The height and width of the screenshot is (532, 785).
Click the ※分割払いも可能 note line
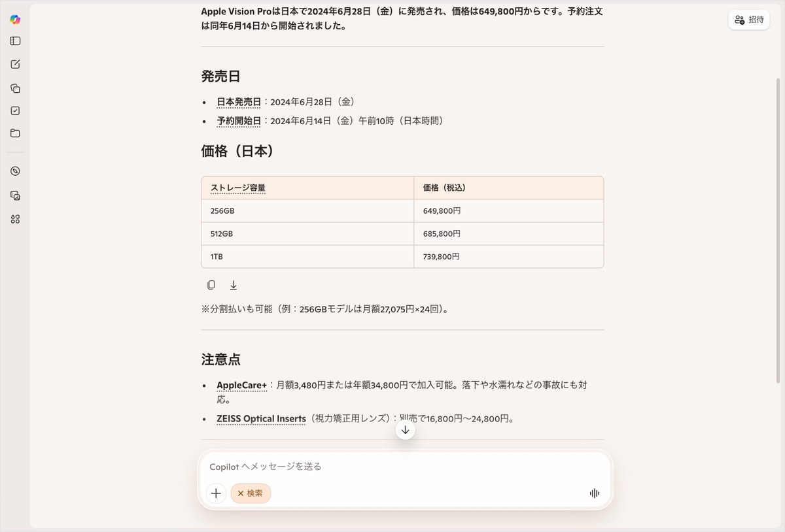point(327,309)
